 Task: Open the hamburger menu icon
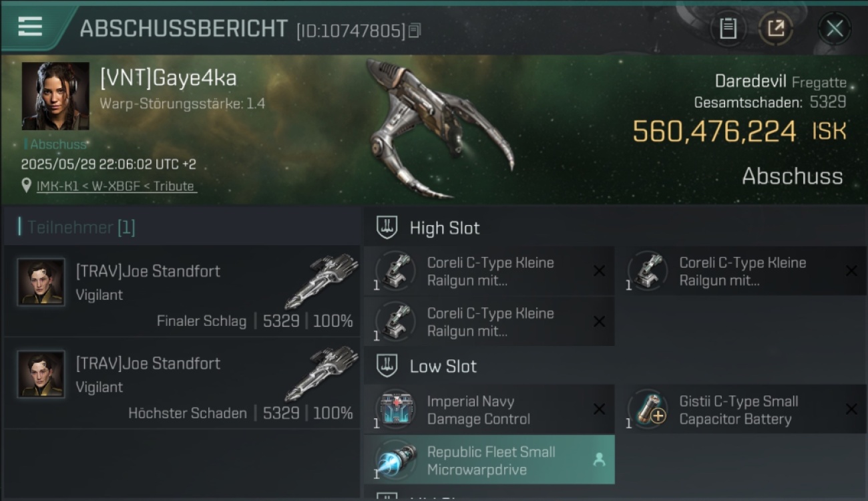(x=31, y=27)
